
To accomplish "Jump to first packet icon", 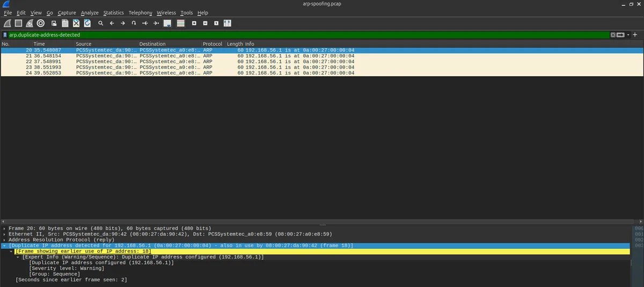I will 145,23.
